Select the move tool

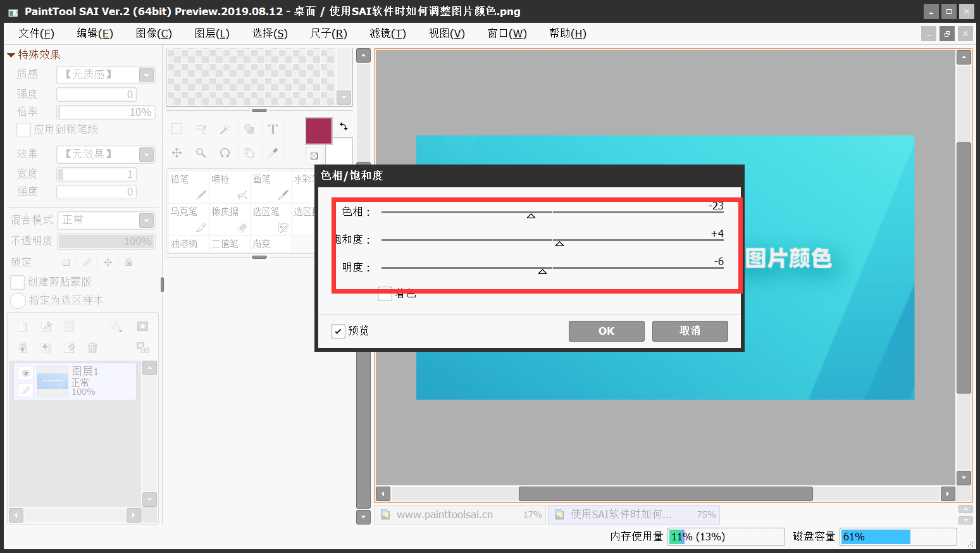pyautogui.click(x=177, y=153)
